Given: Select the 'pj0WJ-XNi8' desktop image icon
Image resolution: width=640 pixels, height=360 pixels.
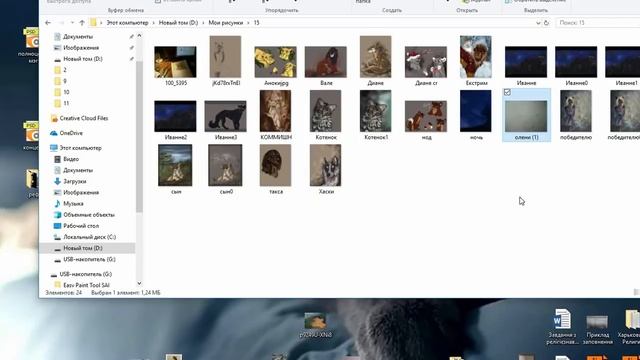Looking at the screenshot, I should [x=316, y=325].
